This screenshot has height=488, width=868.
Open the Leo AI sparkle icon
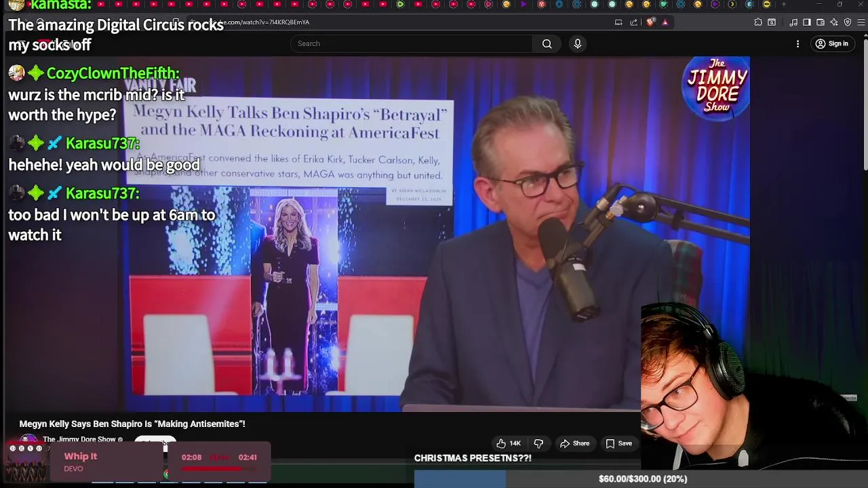(x=834, y=22)
